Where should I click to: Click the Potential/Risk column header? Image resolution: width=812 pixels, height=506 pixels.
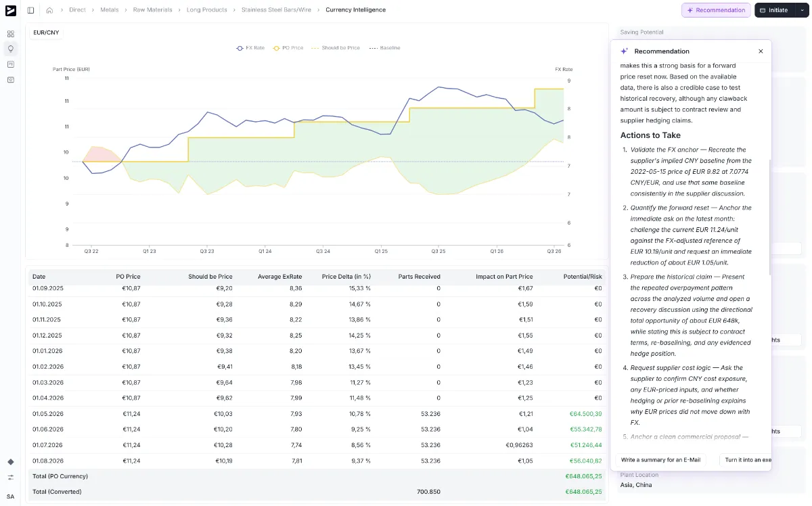tap(583, 277)
